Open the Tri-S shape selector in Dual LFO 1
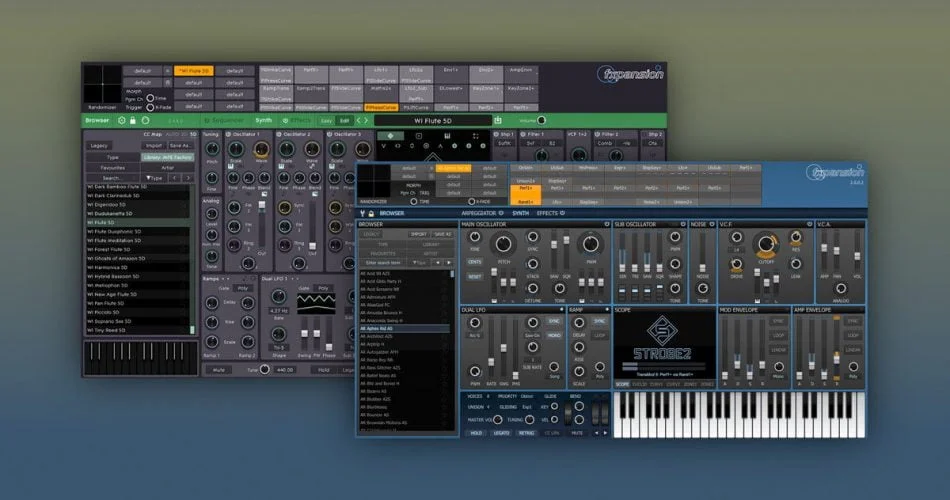The width and height of the screenshot is (950, 500). [279, 348]
